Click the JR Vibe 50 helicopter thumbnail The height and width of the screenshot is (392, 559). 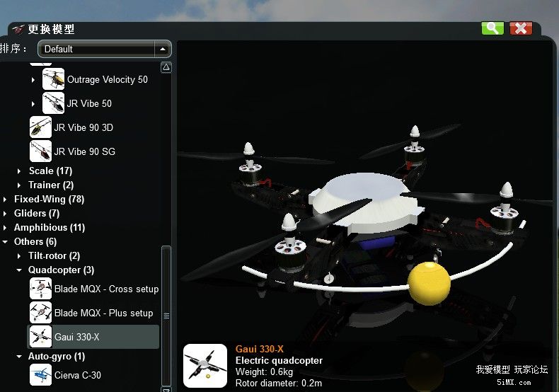[53, 103]
